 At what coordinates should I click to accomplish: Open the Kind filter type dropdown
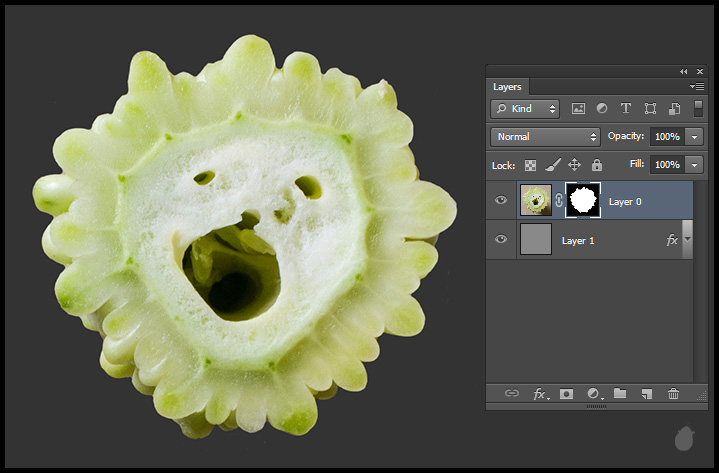click(x=525, y=108)
